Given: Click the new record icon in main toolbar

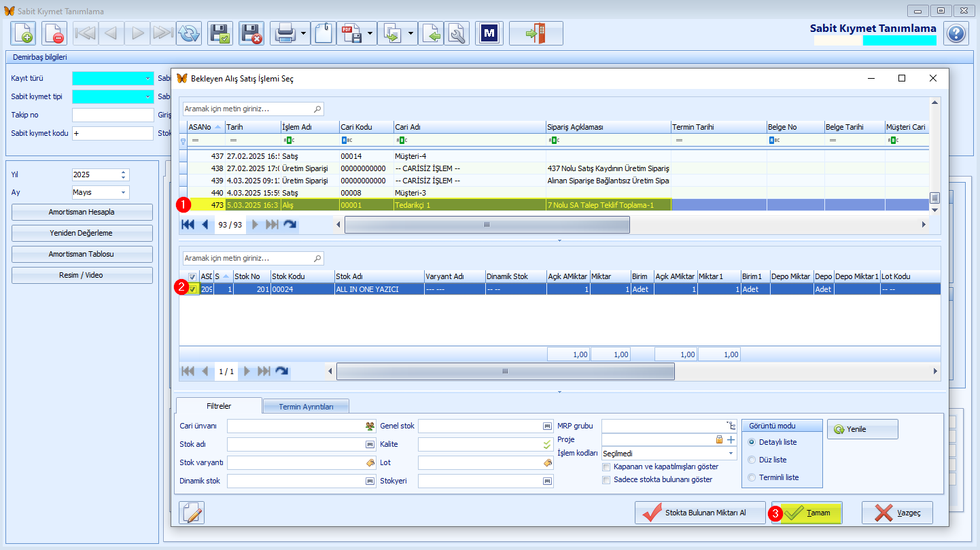Looking at the screenshot, I should coord(23,33).
